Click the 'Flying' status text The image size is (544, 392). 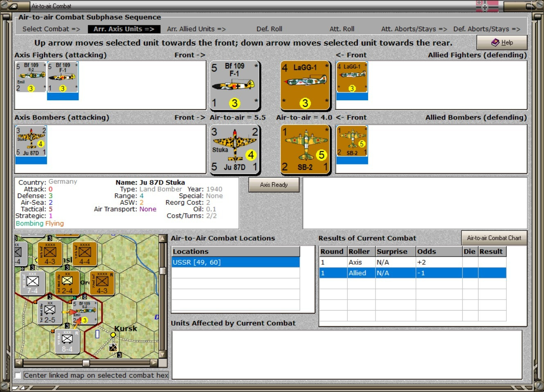(x=54, y=223)
